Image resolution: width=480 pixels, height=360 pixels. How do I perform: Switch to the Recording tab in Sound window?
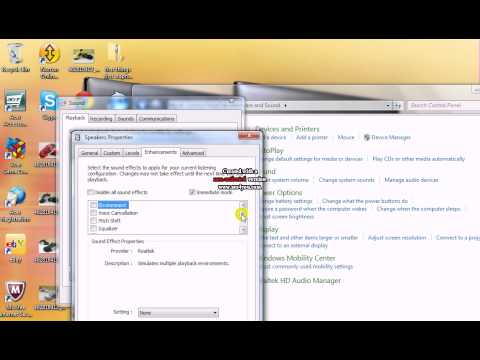(101, 119)
